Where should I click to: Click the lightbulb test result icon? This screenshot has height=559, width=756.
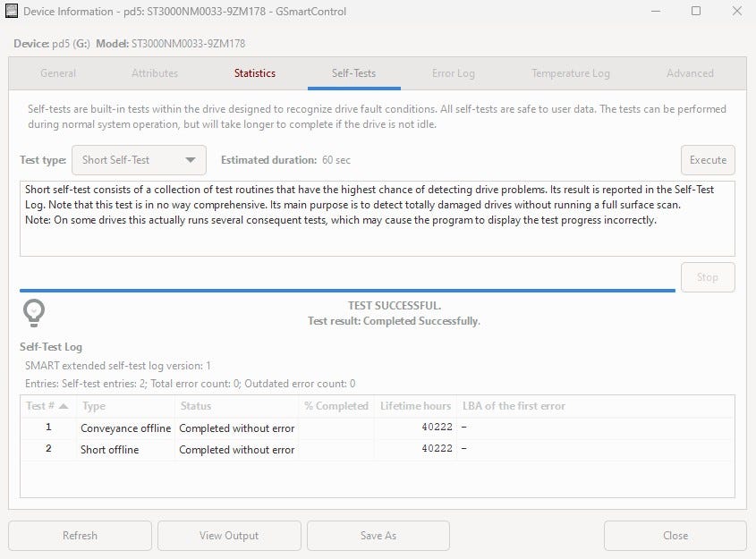(x=34, y=313)
